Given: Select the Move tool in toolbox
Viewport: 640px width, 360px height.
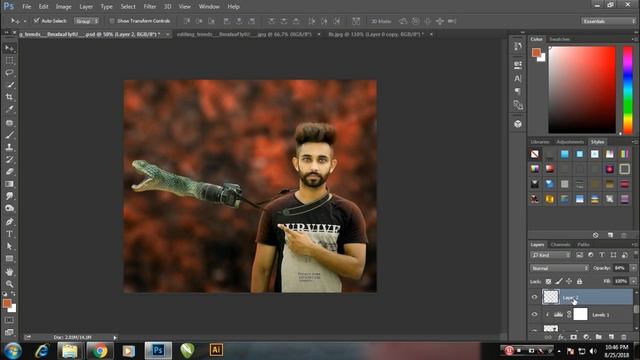Looking at the screenshot, I should (9, 48).
